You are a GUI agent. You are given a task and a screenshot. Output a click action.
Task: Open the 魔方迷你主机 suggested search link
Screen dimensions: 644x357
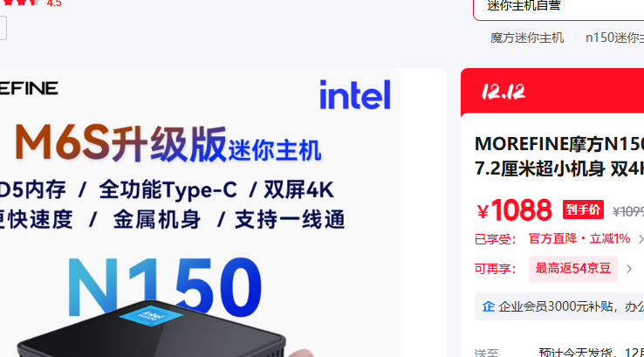pyautogui.click(x=526, y=38)
